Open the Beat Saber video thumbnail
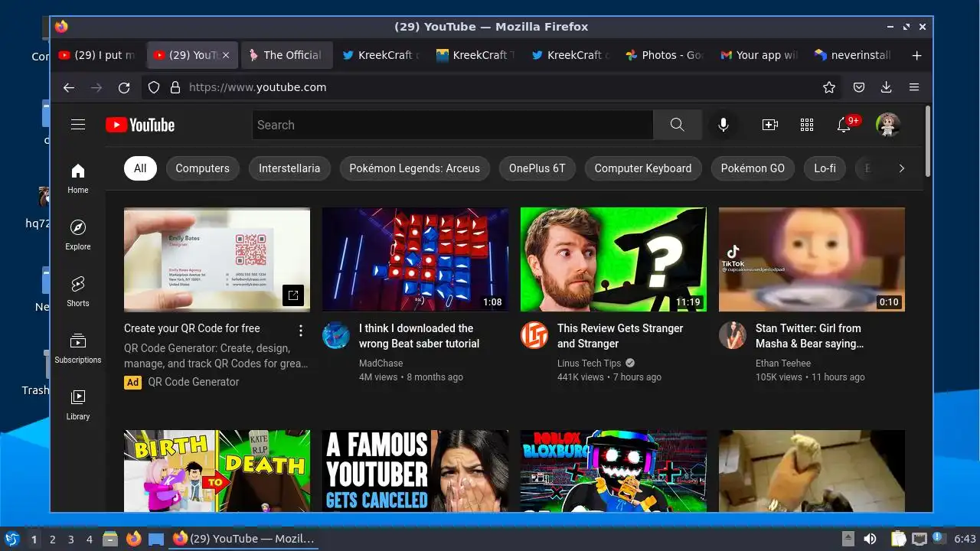Image resolution: width=980 pixels, height=551 pixels. [415, 259]
